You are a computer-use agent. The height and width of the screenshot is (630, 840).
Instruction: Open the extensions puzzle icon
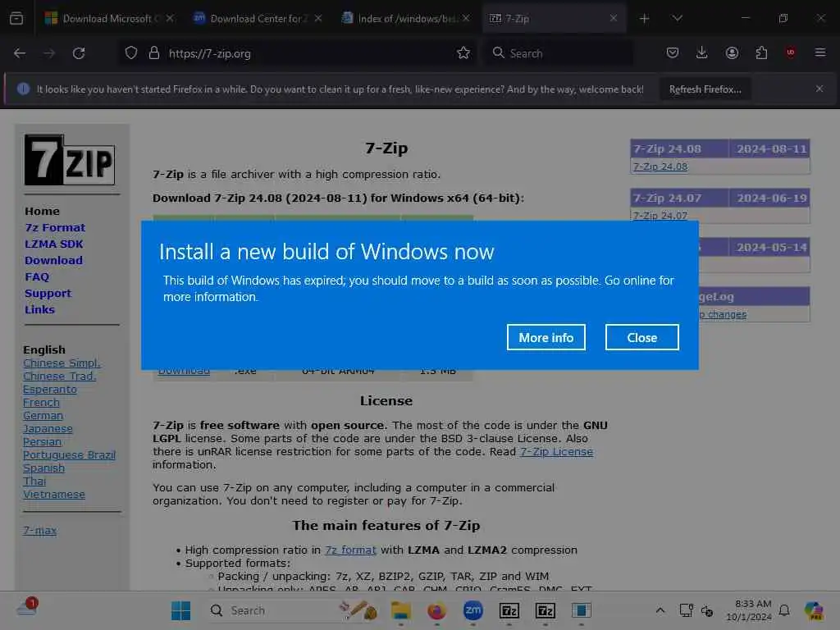tap(761, 52)
